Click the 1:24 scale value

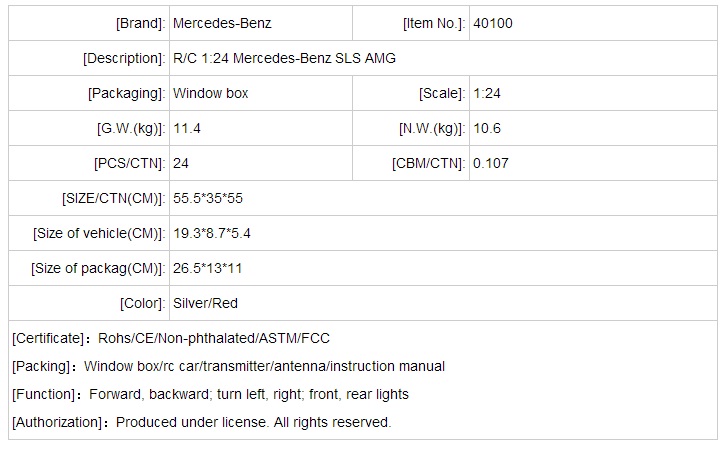(489, 93)
